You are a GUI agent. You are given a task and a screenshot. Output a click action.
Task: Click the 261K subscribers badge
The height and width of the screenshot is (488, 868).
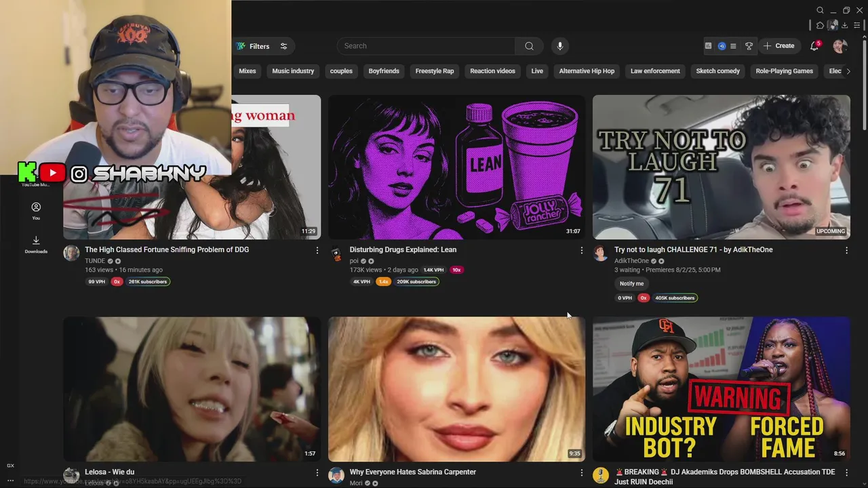pyautogui.click(x=148, y=282)
